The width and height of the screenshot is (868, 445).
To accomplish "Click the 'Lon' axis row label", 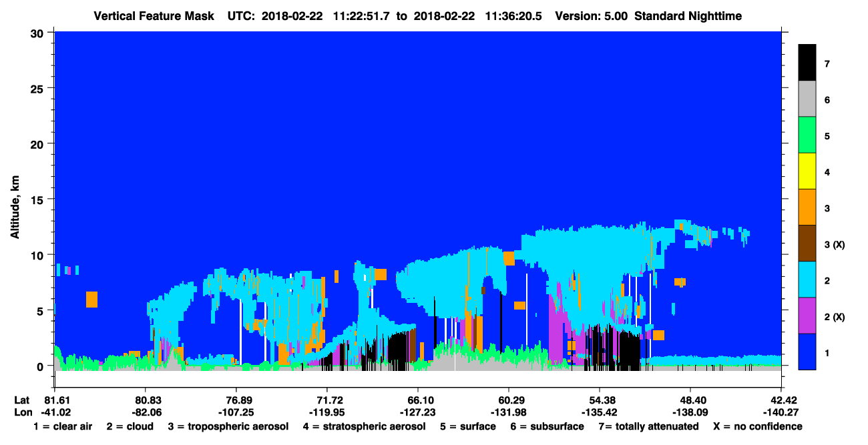I will tap(23, 412).
